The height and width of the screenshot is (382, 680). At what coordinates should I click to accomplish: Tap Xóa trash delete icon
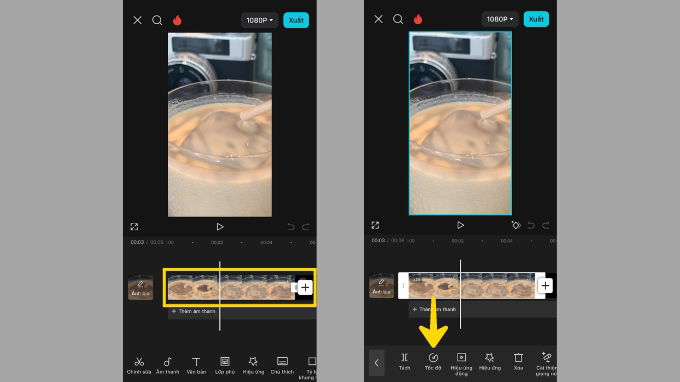[x=518, y=361]
